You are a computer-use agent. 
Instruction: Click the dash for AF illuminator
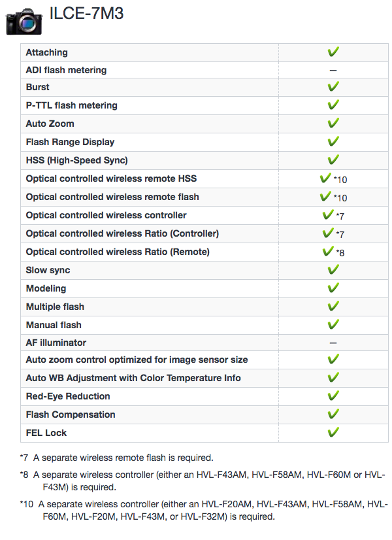click(x=333, y=343)
